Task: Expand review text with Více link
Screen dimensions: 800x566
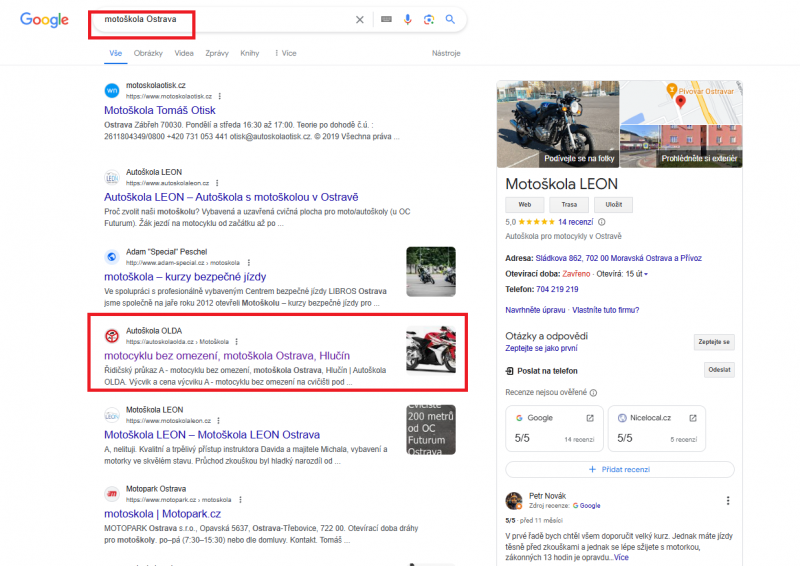Action: tap(621, 557)
